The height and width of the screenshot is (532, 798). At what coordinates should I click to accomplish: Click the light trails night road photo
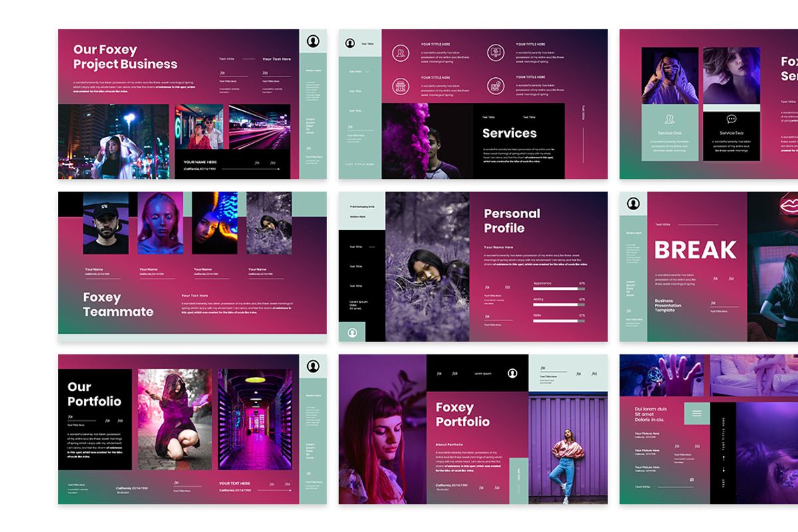click(259, 126)
